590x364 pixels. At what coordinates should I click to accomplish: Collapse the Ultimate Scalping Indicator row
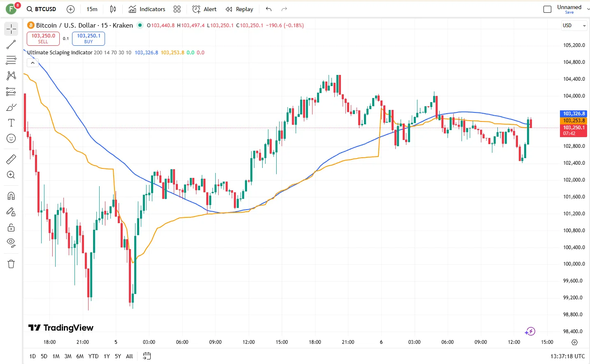[33, 63]
